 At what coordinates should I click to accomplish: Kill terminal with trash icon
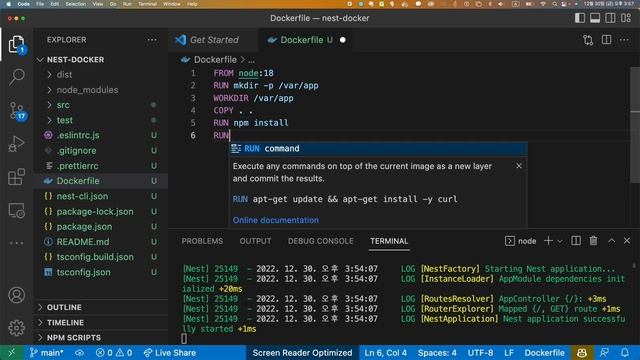593,241
